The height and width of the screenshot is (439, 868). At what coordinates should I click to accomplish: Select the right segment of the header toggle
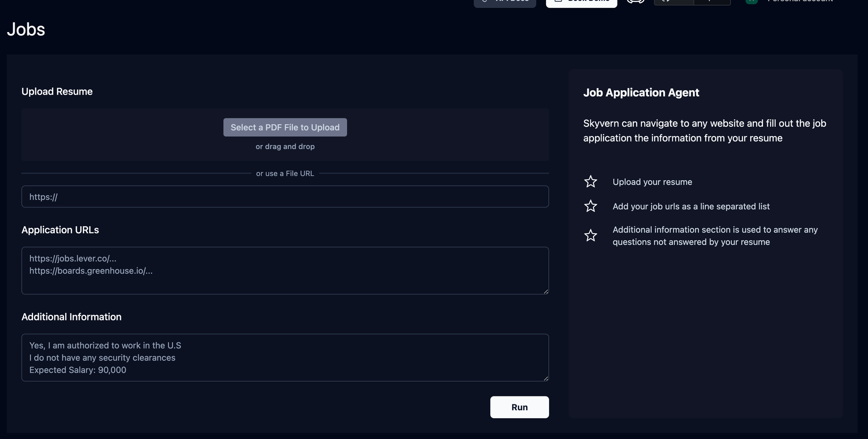pos(712,2)
